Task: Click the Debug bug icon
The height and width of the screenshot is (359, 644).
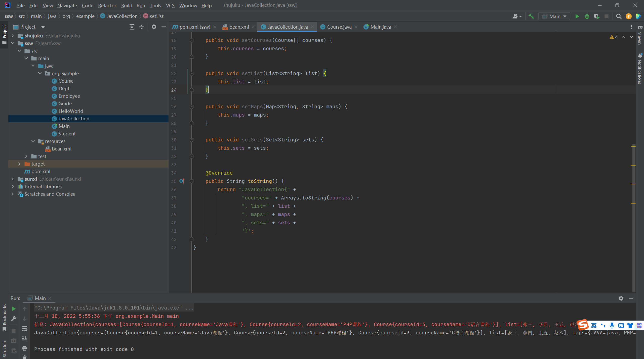Action: [x=587, y=16]
